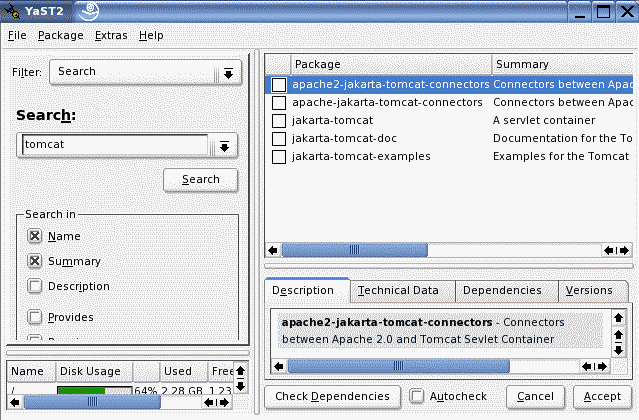Click the Accept button

point(602,396)
